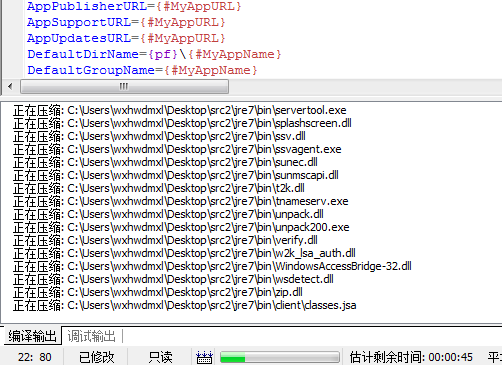Screen dimensions: 502x365
Task: Select the ssvagent.exe output line
Action: 177,149
